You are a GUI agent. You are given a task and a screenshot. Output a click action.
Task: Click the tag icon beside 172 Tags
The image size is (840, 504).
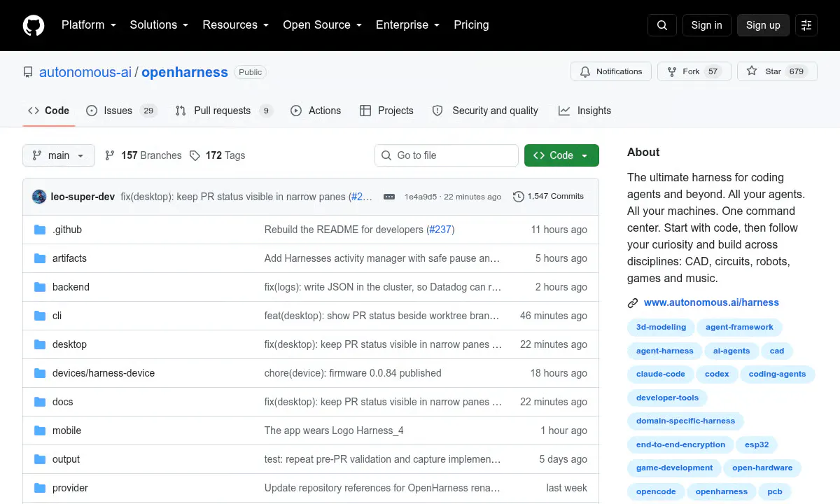(195, 155)
